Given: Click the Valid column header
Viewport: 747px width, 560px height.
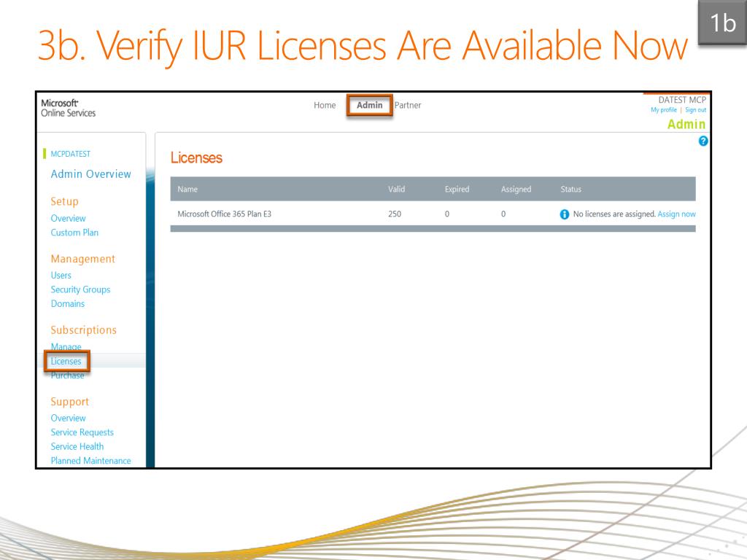Looking at the screenshot, I should click(x=396, y=189).
